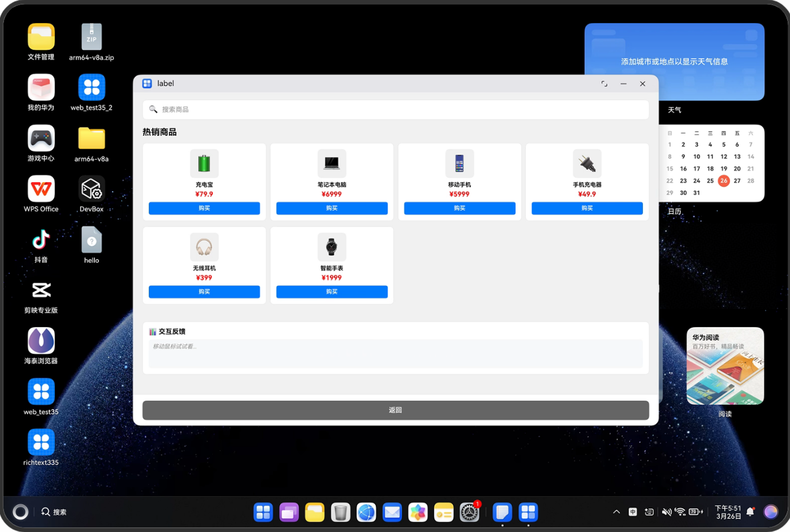Click the magnifier icon in search box
790x532 pixels.
coord(153,109)
